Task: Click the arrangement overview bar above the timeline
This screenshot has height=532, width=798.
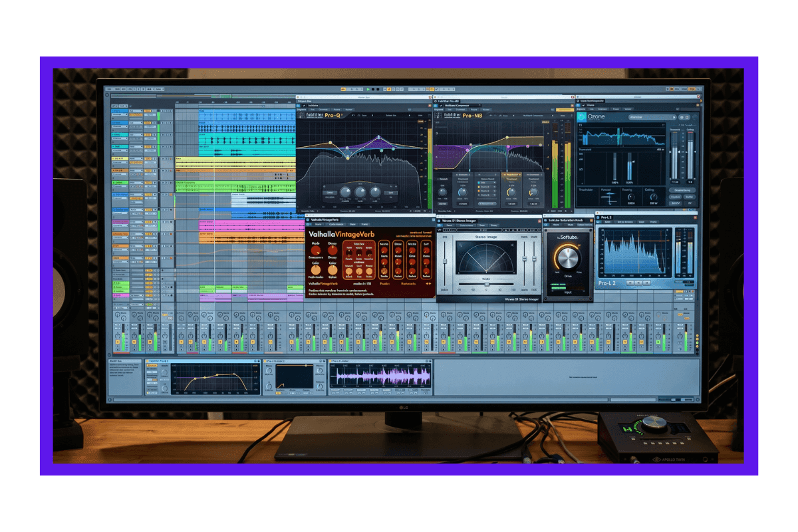Action: tap(204, 96)
